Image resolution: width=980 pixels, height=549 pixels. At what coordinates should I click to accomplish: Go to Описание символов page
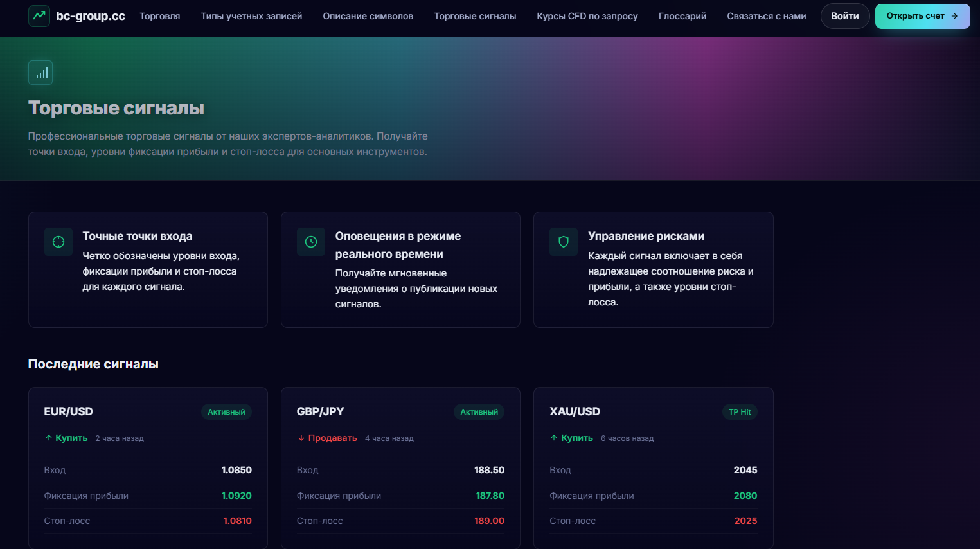pyautogui.click(x=368, y=16)
